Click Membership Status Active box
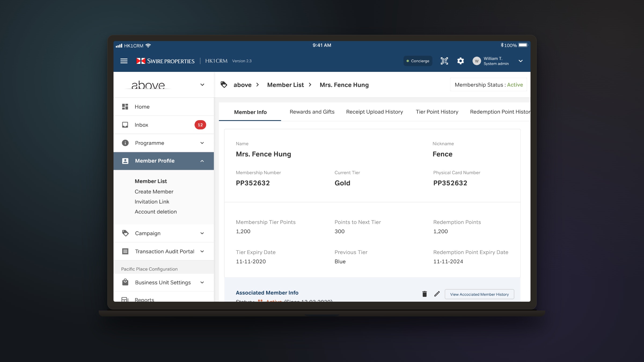The width and height of the screenshot is (644, 362). tap(489, 85)
